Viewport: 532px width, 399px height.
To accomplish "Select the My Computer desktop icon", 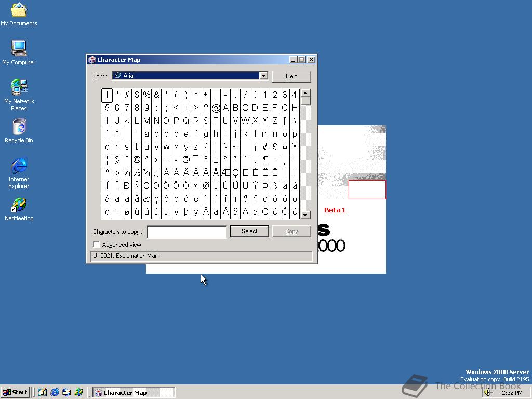I will pos(19,52).
